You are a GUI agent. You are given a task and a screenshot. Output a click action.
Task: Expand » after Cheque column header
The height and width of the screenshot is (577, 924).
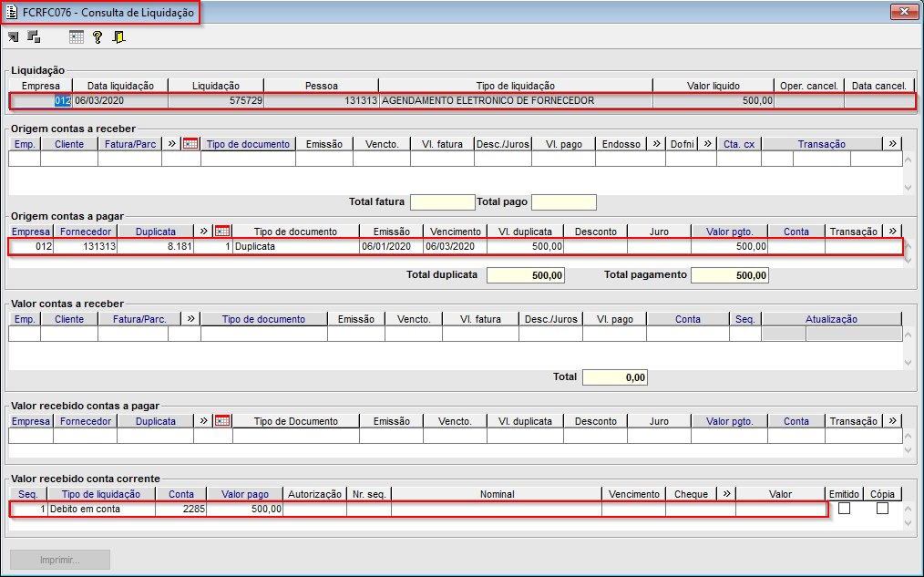pyautogui.click(x=726, y=494)
